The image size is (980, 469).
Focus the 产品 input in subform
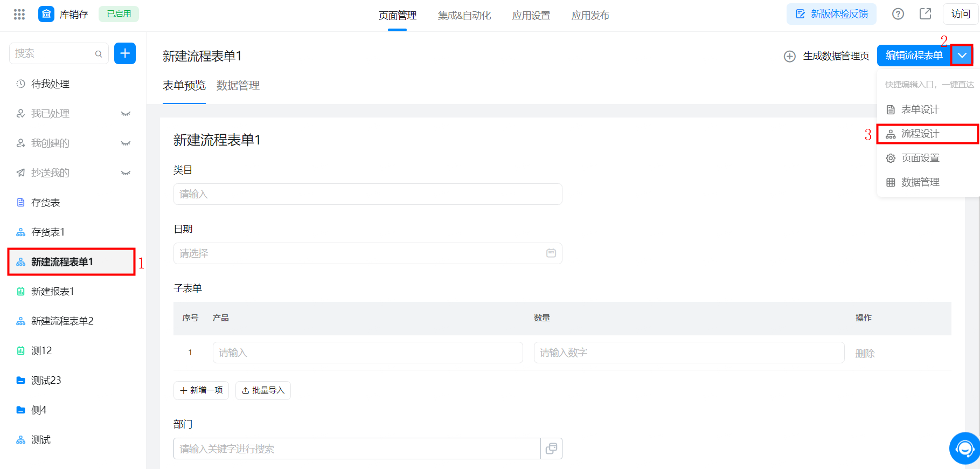[x=368, y=353]
